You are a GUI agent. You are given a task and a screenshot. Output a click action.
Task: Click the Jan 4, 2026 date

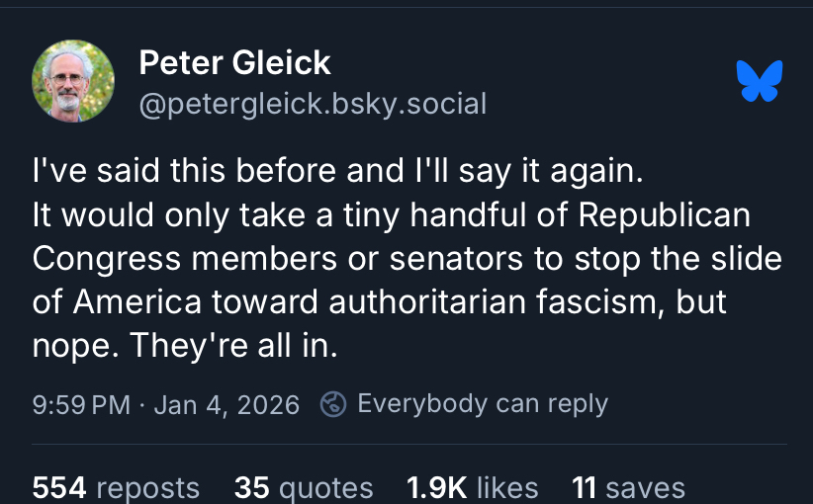pyautogui.click(x=226, y=405)
